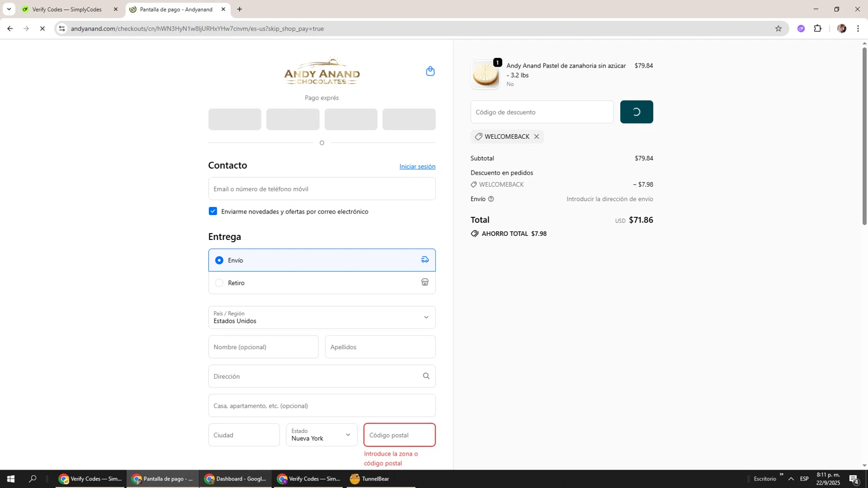Stop loading the page
The image size is (868, 488).
[x=42, y=28]
